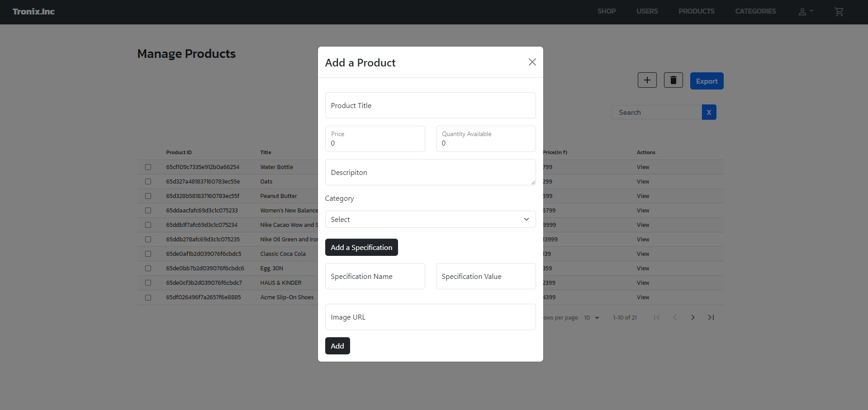Jump to last page icon

711,317
